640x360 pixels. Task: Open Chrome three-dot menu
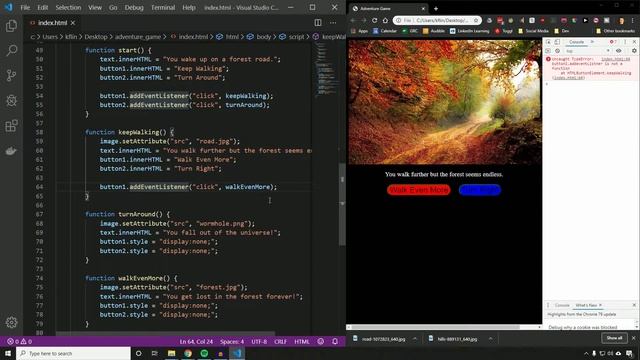click(633, 20)
